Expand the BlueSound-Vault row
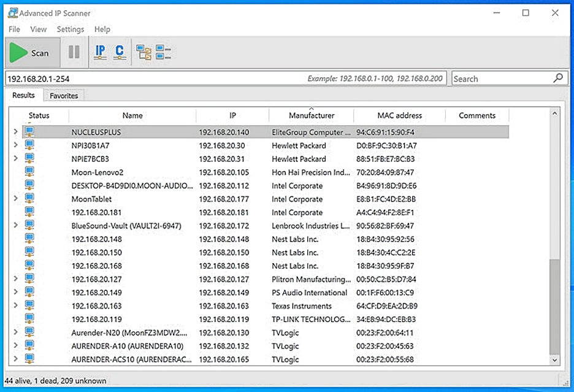Image resolution: width=574 pixels, height=392 pixels. (x=15, y=225)
